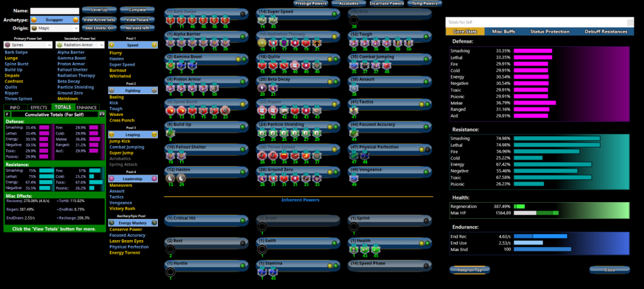Expand the Origin Magic dropdown

[54, 28]
